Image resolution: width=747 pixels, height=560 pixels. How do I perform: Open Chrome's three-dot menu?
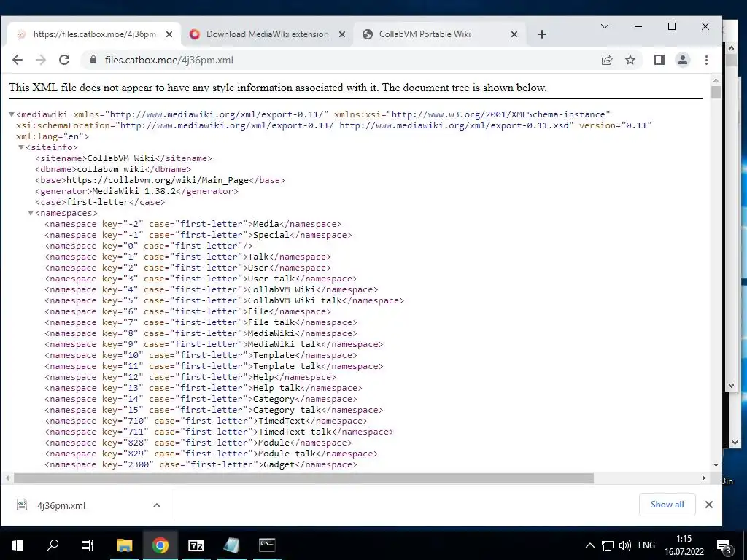(x=706, y=60)
